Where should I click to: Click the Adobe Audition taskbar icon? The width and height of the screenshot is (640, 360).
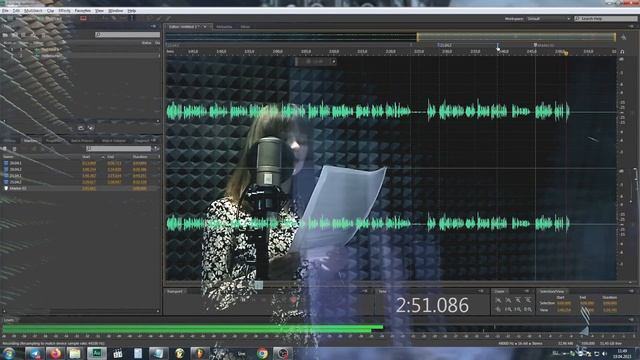(97, 353)
